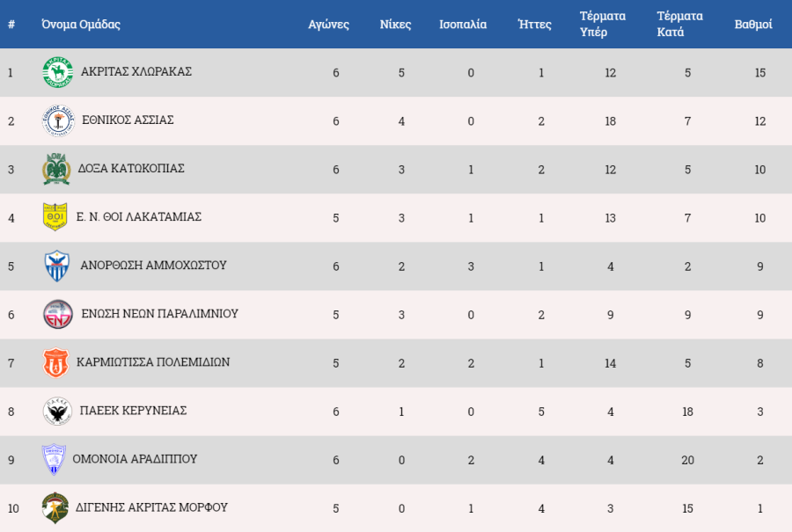Click the # rank column header
Viewport: 792px width, 532px height.
click(x=11, y=25)
